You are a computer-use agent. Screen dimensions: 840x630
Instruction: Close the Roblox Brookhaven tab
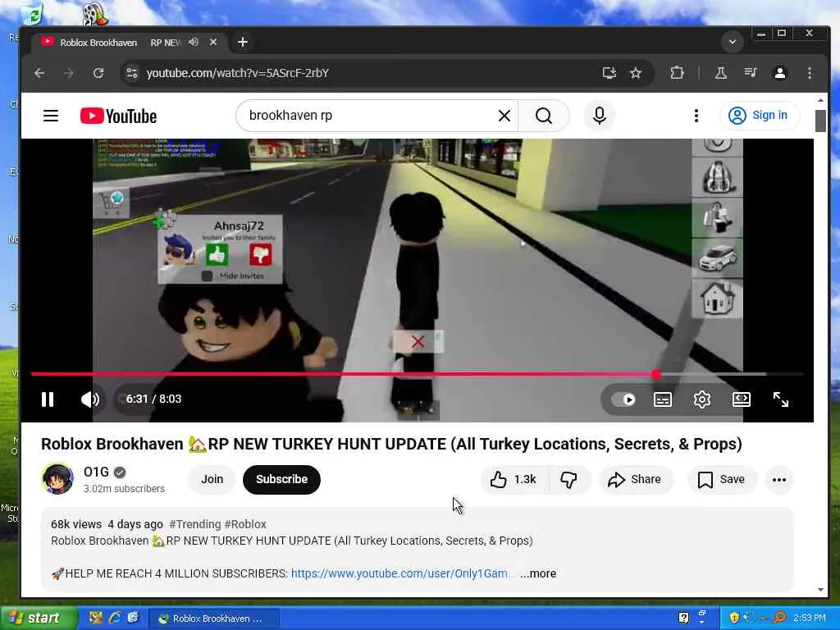click(213, 42)
